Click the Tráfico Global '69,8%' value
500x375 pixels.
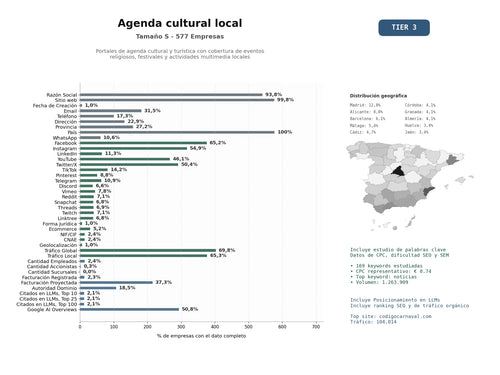(227, 250)
